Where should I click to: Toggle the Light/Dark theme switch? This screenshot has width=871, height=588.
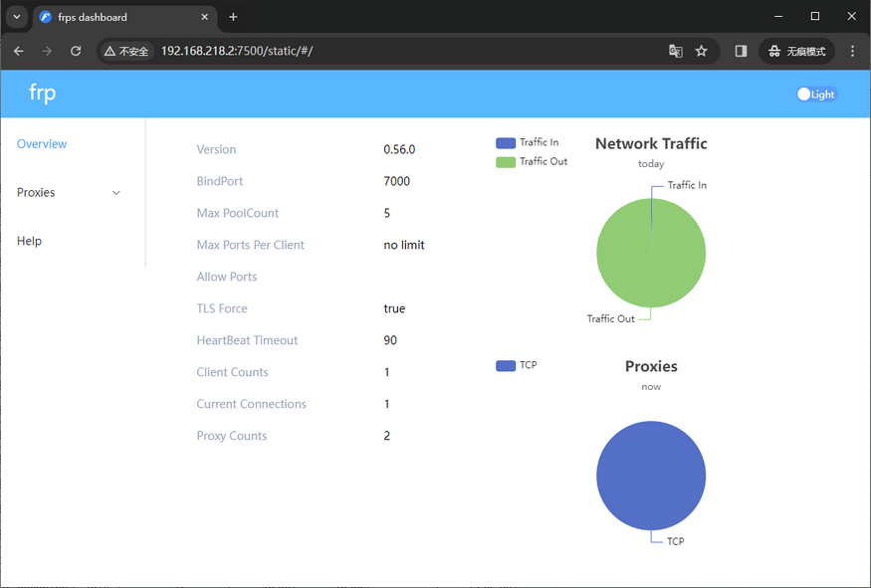point(815,95)
